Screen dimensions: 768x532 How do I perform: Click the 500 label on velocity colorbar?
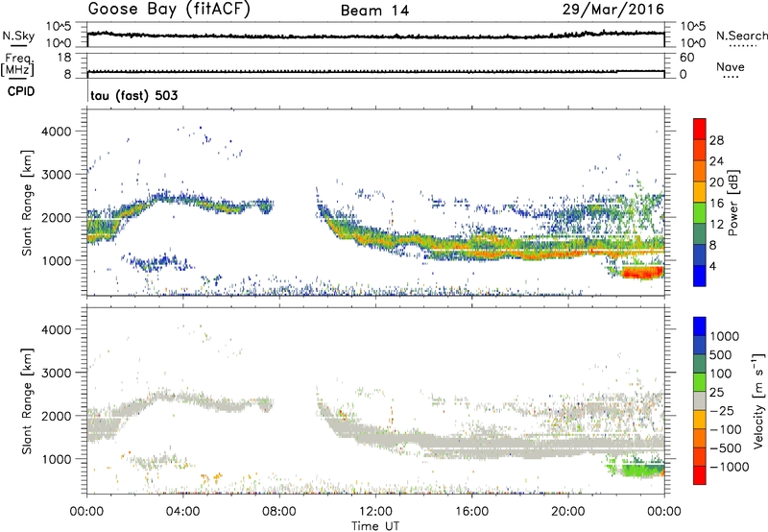point(721,355)
